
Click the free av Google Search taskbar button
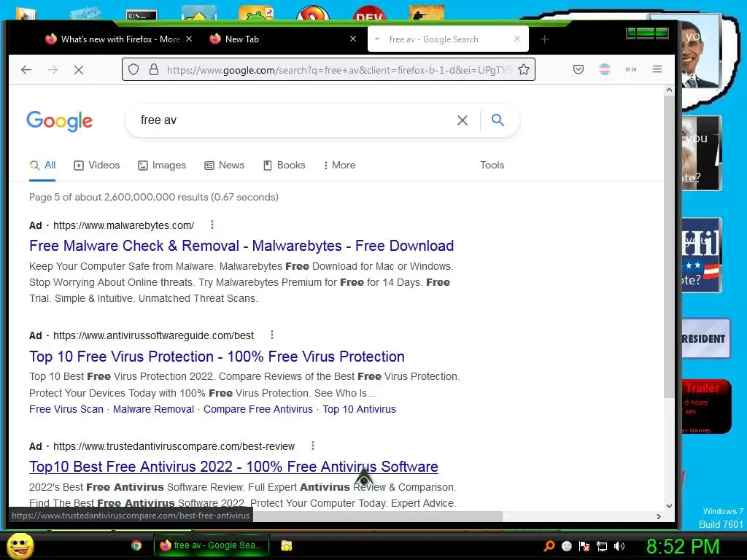(x=212, y=545)
